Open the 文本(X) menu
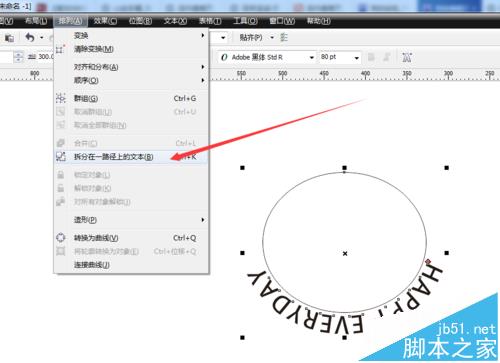This screenshot has height=363, width=500. click(x=175, y=21)
